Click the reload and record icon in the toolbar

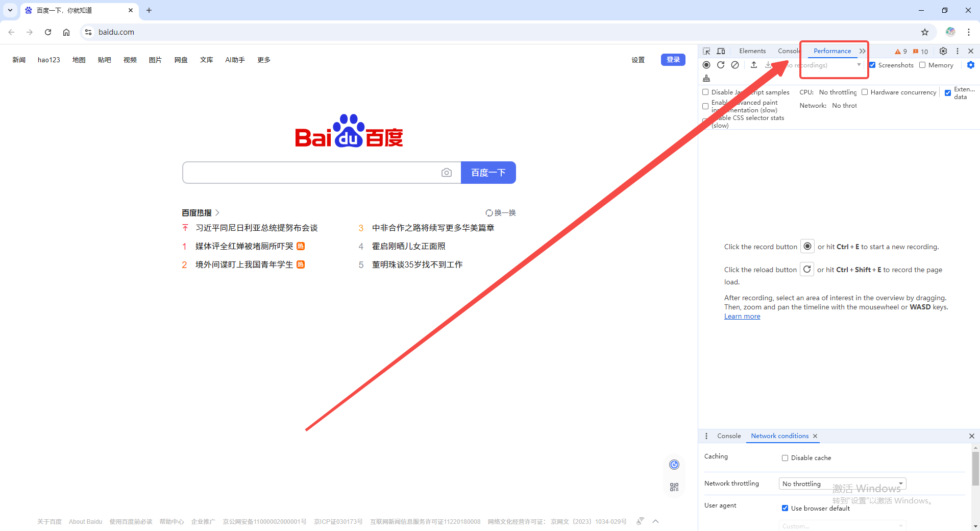pos(721,65)
